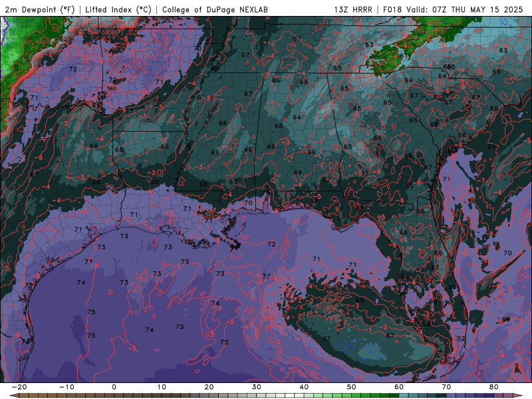Click the 40 label on the color scale
This screenshot has width=532, height=399.
point(304,387)
